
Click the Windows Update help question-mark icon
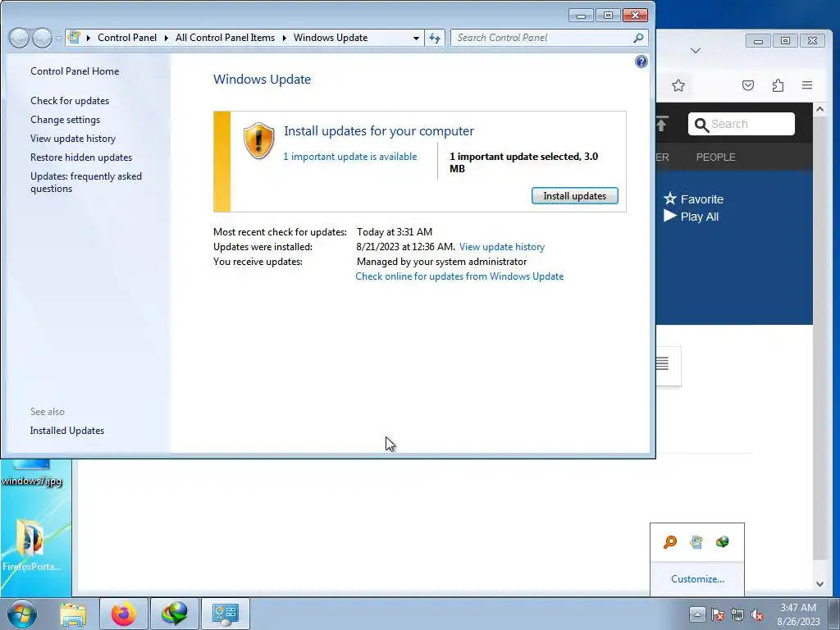[641, 62]
